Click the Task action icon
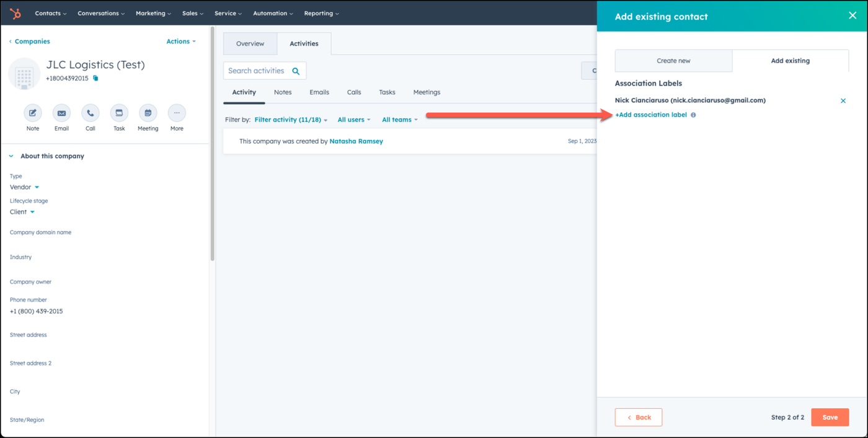 pos(119,113)
